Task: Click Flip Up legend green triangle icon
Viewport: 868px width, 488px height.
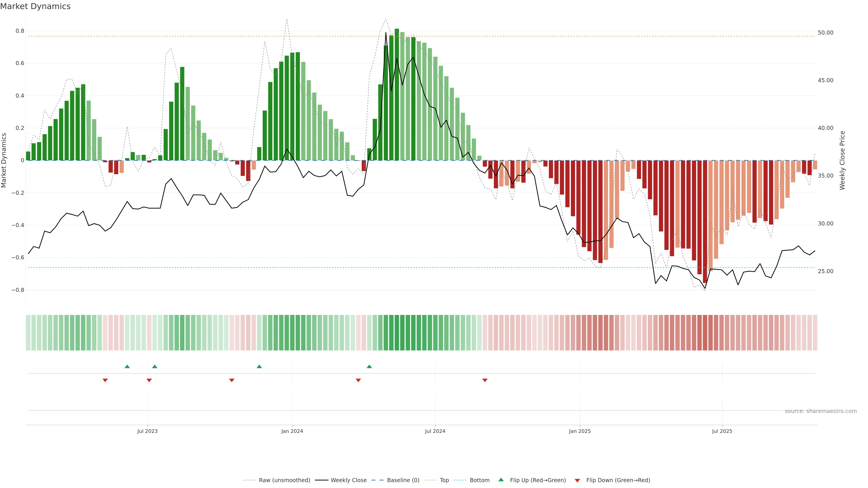Action: pyautogui.click(x=501, y=480)
